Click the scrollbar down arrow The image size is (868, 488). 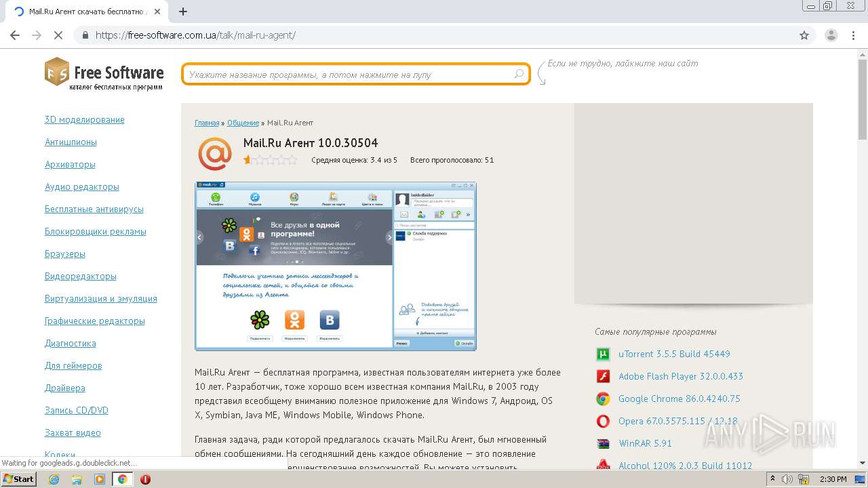point(863,463)
